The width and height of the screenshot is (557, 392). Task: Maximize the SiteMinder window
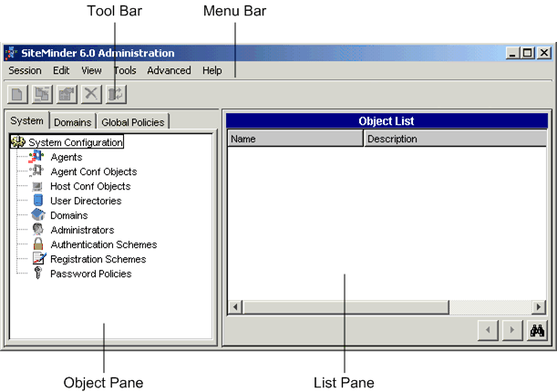coord(528,53)
